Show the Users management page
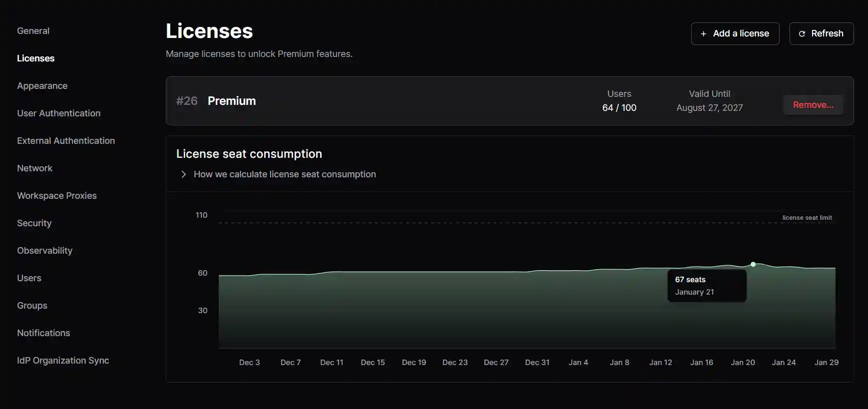Screen dimensions: 868x409 (x=29, y=278)
